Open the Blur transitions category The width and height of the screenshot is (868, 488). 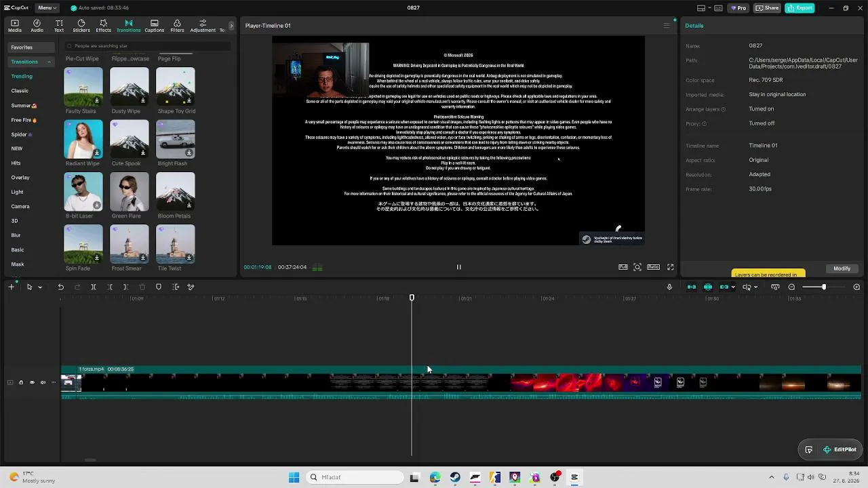[16, 236]
